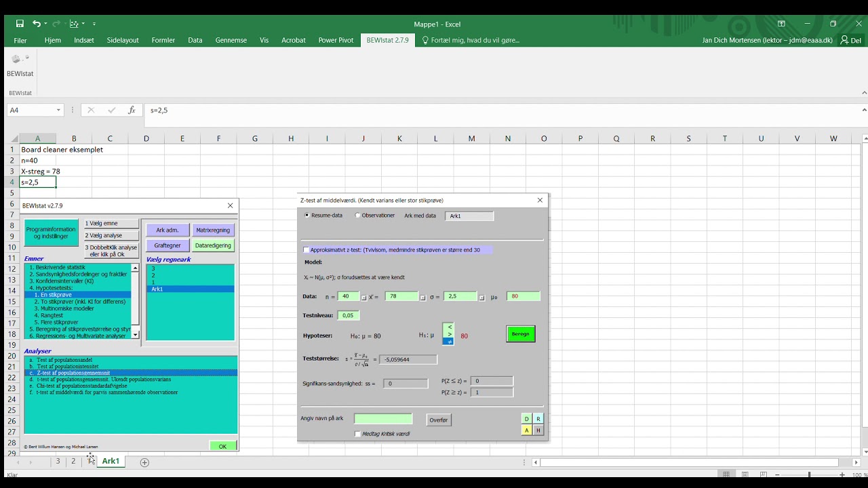Viewport: 868px width, 488px height.
Task: Choose the '≠' alternative hypothesis option
Action: click(x=450, y=342)
